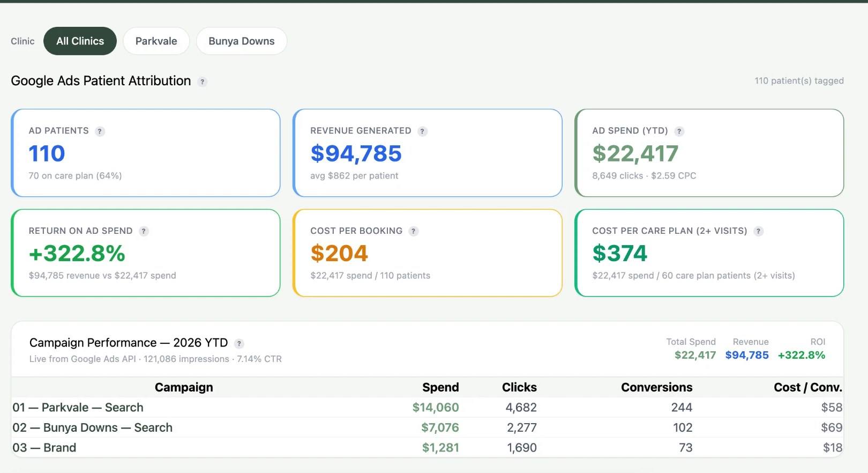868x473 pixels.
Task: Click the +322.8% return on ad spend value
Action: pos(77,253)
